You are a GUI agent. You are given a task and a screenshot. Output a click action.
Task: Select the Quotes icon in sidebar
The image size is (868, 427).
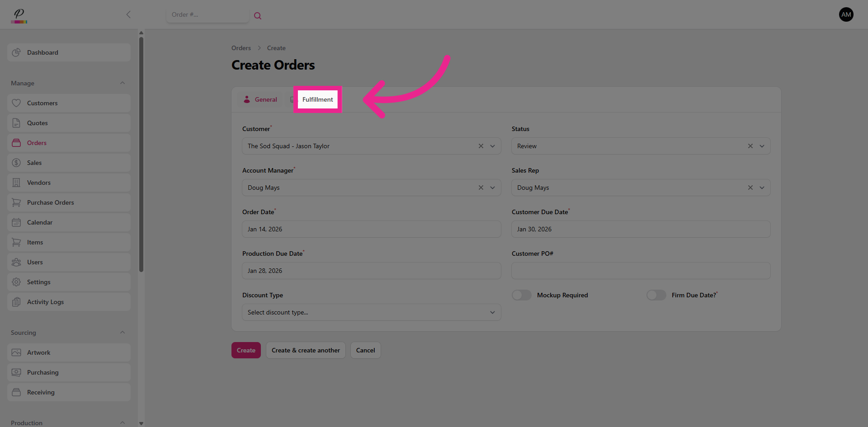click(x=16, y=123)
